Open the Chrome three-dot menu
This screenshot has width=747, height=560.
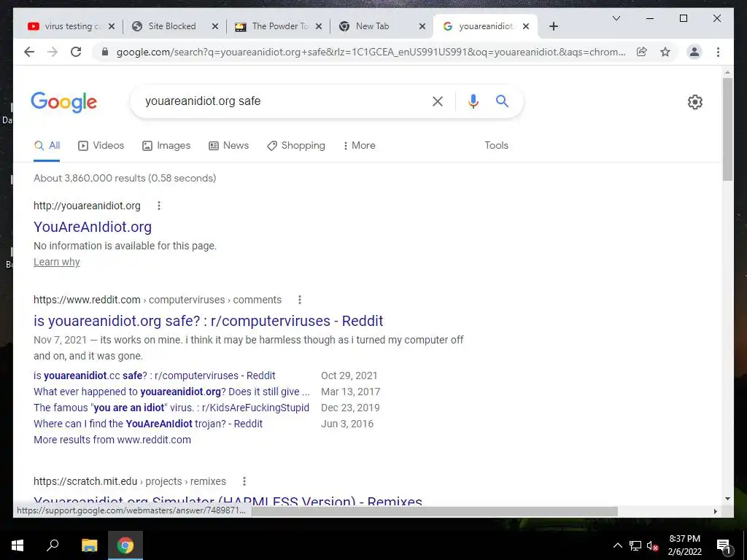coord(718,52)
